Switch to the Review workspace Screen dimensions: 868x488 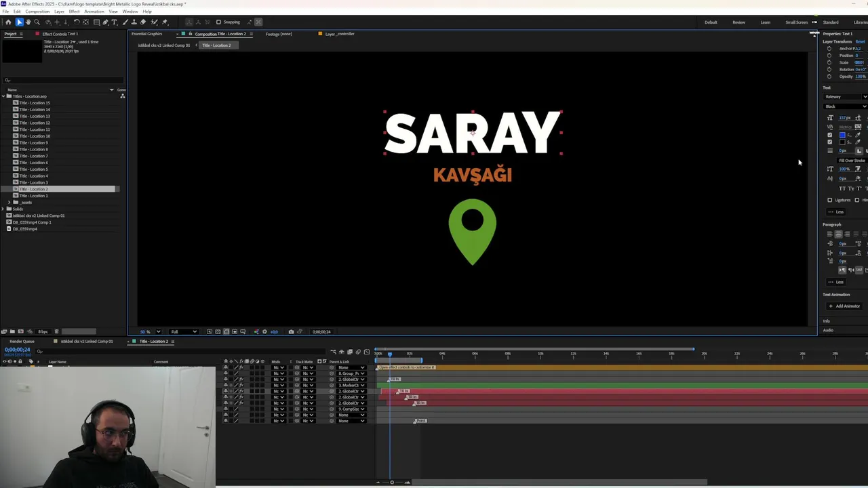(738, 22)
